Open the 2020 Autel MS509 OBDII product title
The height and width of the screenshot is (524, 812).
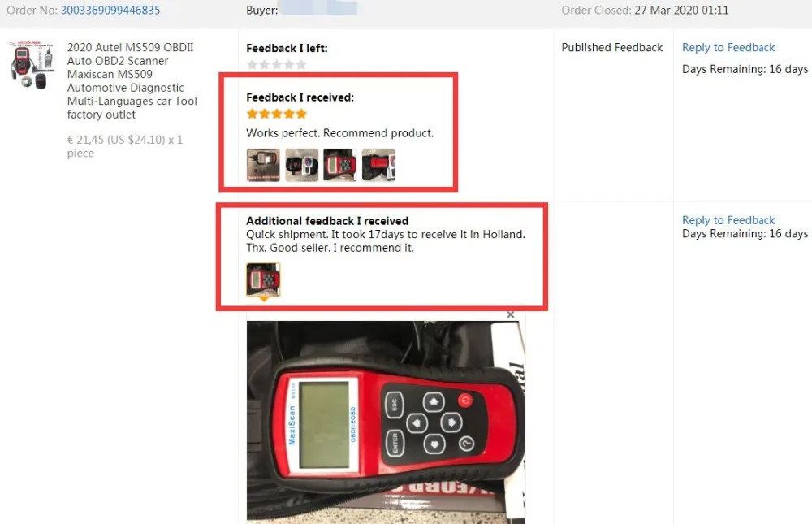tap(132, 81)
